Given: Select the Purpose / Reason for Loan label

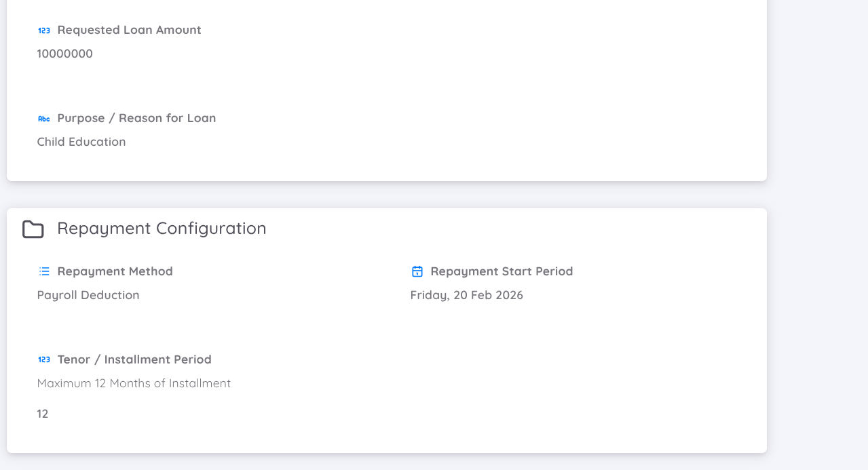Looking at the screenshot, I should pos(136,118).
